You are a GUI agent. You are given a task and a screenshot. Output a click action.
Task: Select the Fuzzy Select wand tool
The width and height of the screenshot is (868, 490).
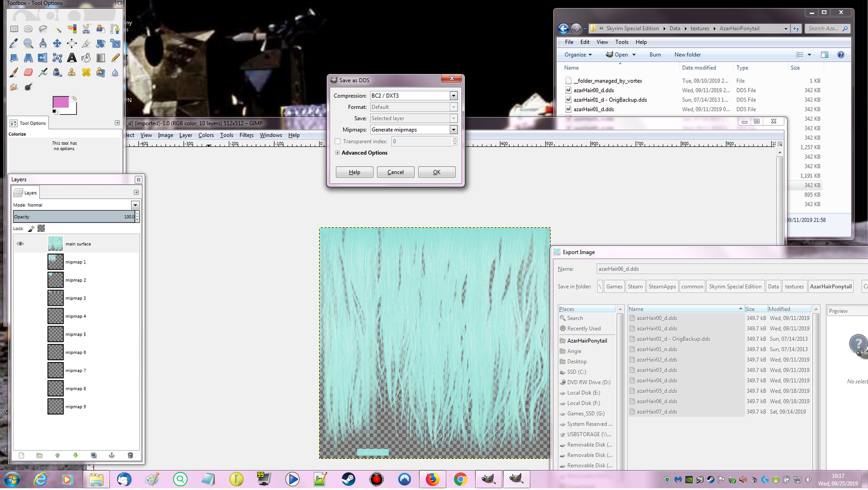coord(57,29)
